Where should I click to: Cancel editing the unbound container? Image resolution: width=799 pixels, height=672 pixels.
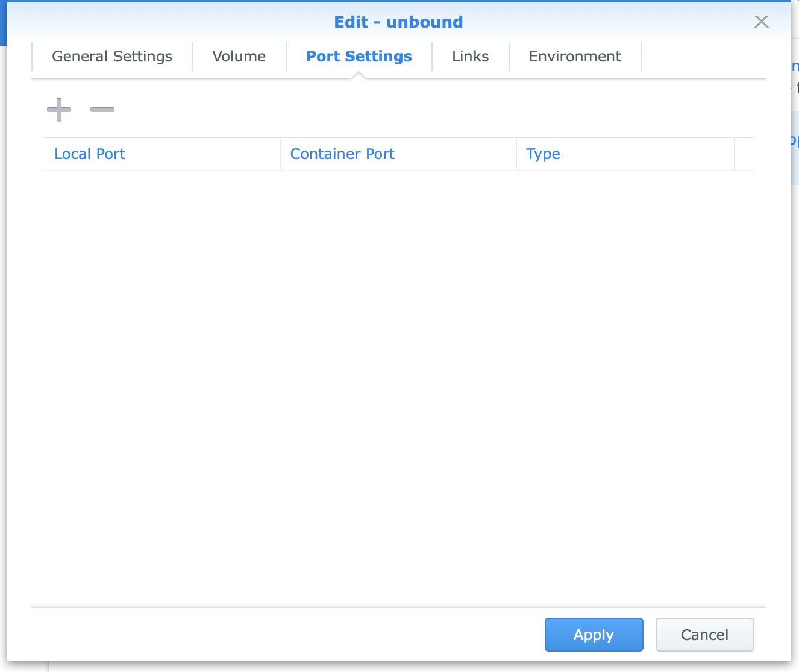coord(704,635)
